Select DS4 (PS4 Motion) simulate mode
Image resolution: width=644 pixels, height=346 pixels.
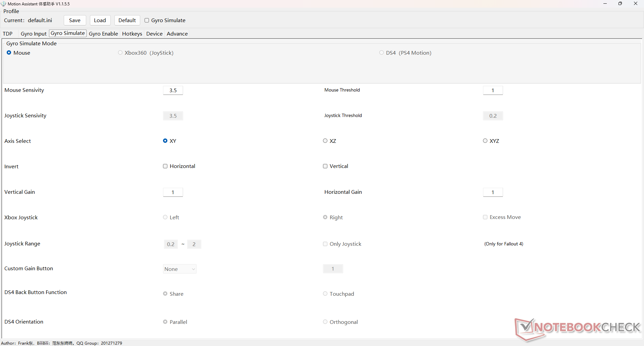point(382,53)
